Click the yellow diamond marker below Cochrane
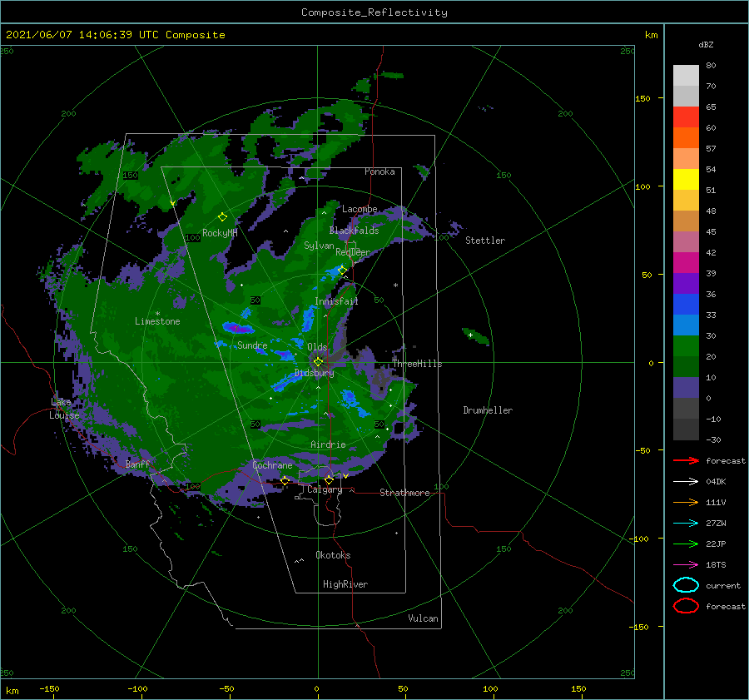Screen dimensions: 749x700 [285, 480]
